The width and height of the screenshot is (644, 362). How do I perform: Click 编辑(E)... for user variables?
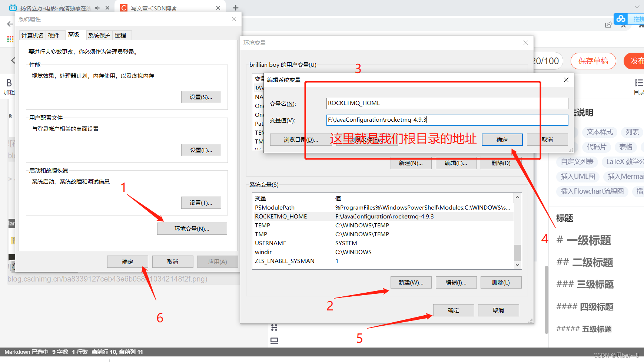456,163
